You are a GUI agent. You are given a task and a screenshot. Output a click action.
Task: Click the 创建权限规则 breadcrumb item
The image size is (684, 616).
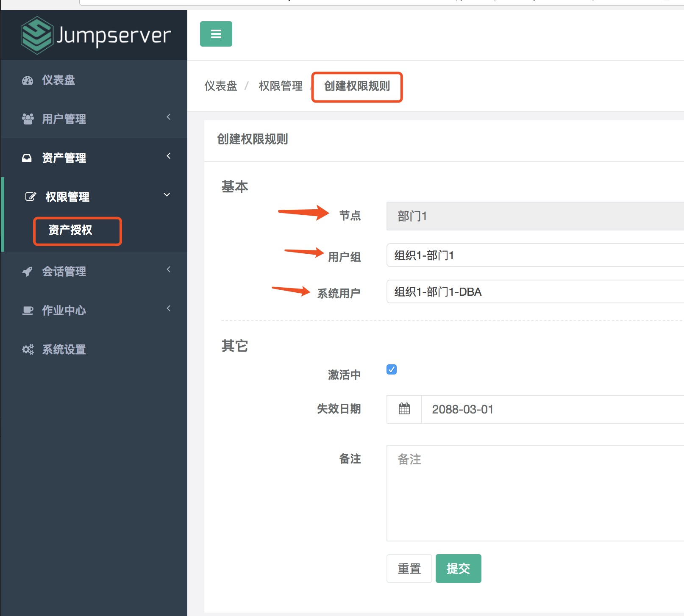click(x=357, y=86)
